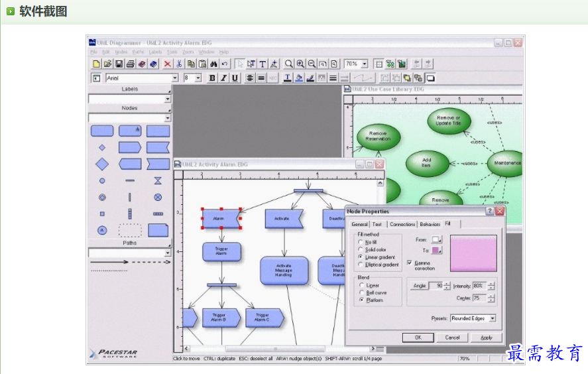Switch to the Connections tab
This screenshot has width=588, height=374.
tap(402, 224)
